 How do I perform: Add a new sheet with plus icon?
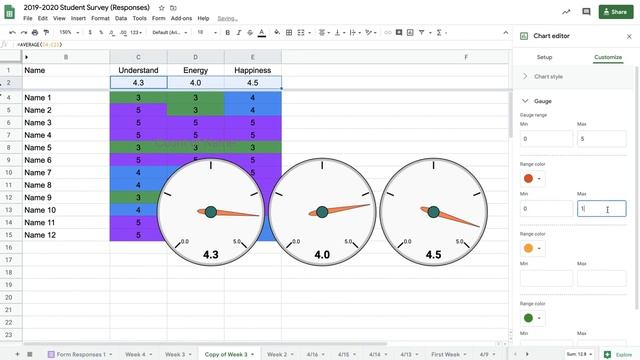pyautogui.click(x=17, y=354)
